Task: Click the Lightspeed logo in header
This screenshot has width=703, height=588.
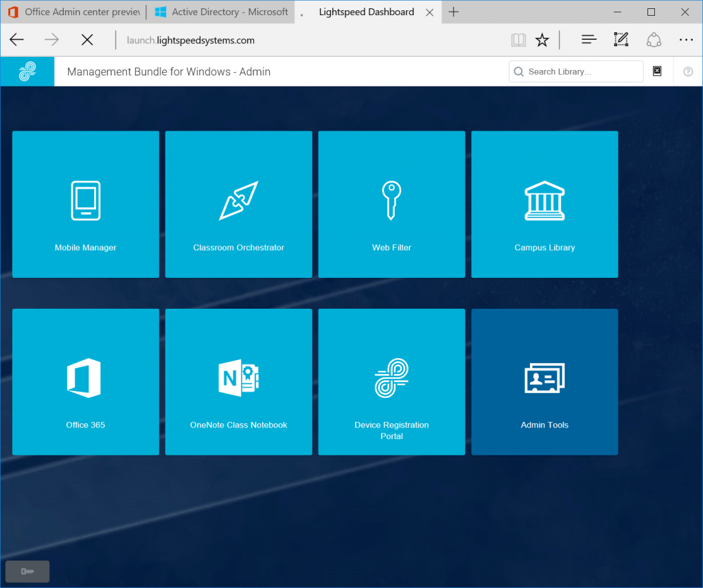Action: [27, 71]
